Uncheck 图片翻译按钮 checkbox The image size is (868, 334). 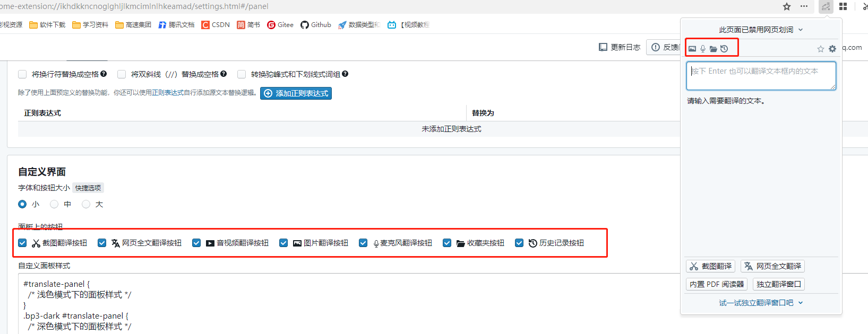pos(283,243)
